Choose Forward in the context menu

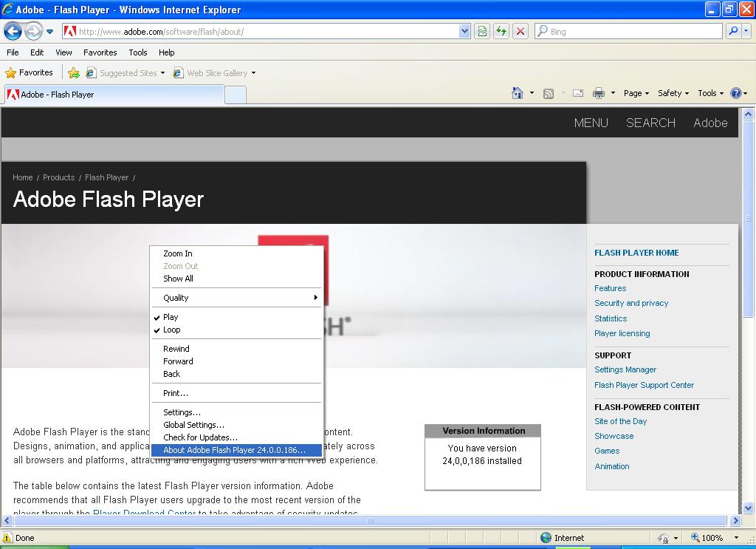(236, 361)
